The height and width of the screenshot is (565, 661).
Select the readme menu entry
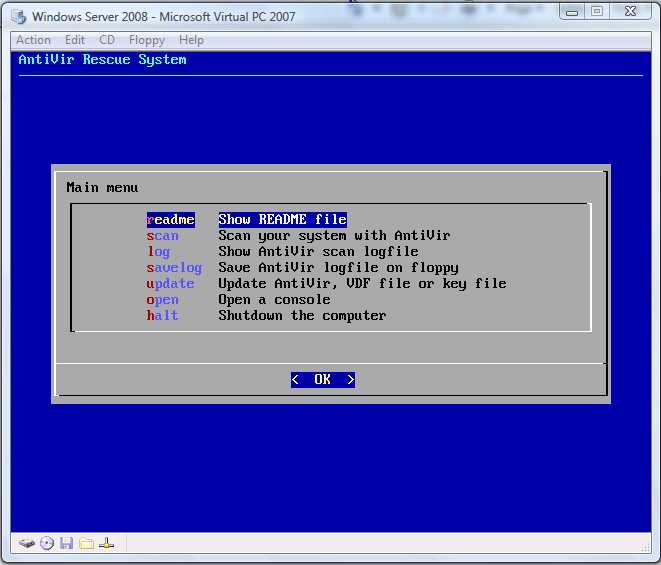[171, 220]
